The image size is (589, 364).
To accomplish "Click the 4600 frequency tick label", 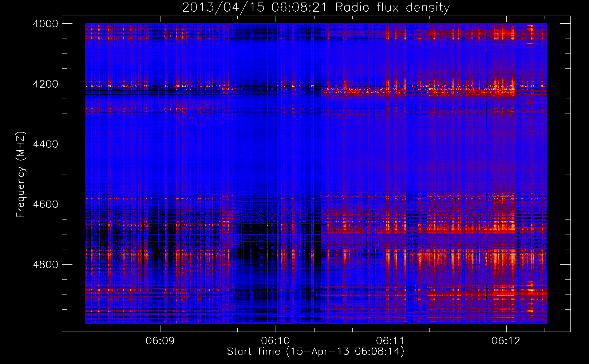I will click(x=46, y=204).
